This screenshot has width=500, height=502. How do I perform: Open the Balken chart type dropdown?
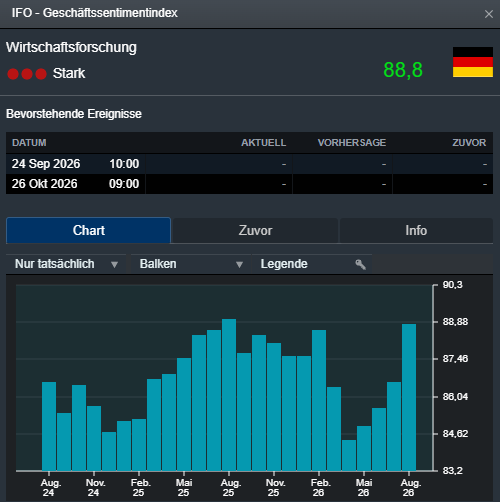pos(191,264)
